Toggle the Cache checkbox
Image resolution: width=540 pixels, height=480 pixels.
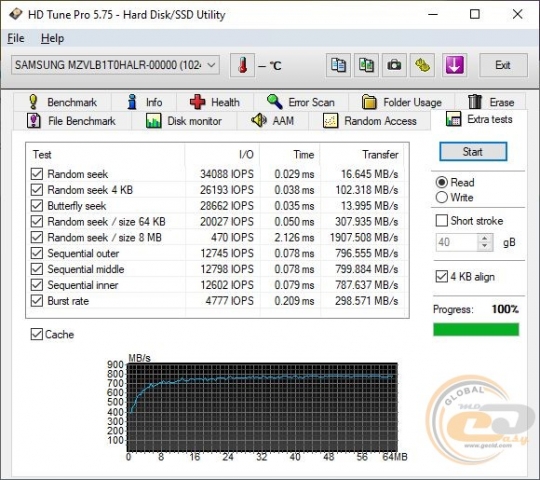point(37,334)
